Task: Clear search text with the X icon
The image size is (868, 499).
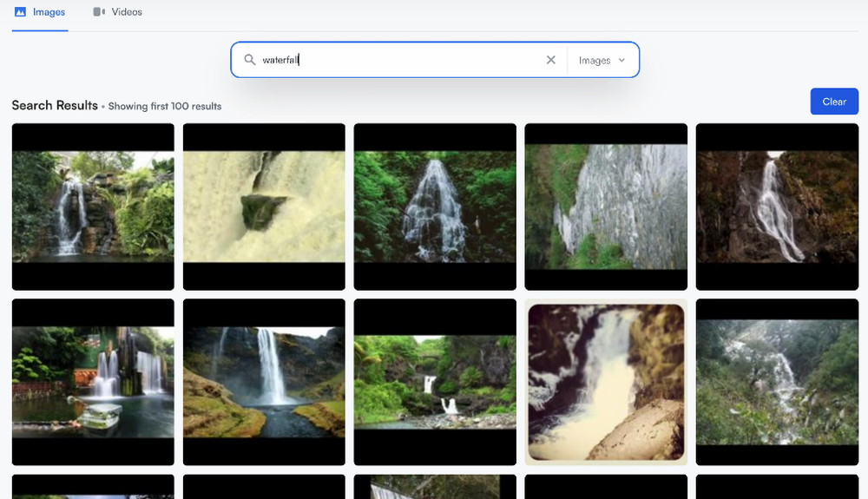Action: [551, 60]
